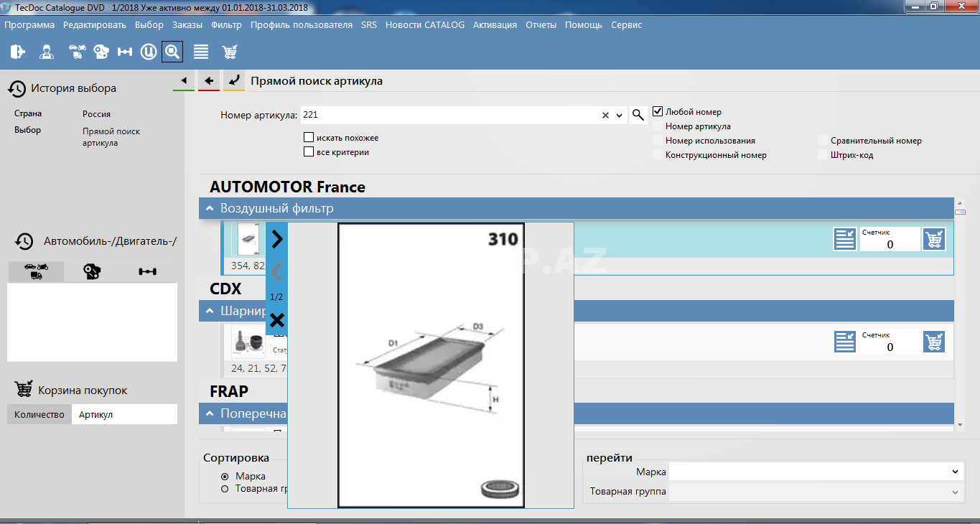Click the Корзина покупок cart icon

pos(24,389)
